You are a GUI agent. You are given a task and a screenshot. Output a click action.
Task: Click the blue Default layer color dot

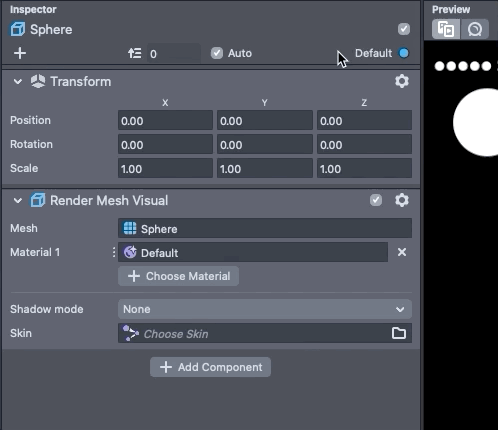pyautogui.click(x=404, y=53)
